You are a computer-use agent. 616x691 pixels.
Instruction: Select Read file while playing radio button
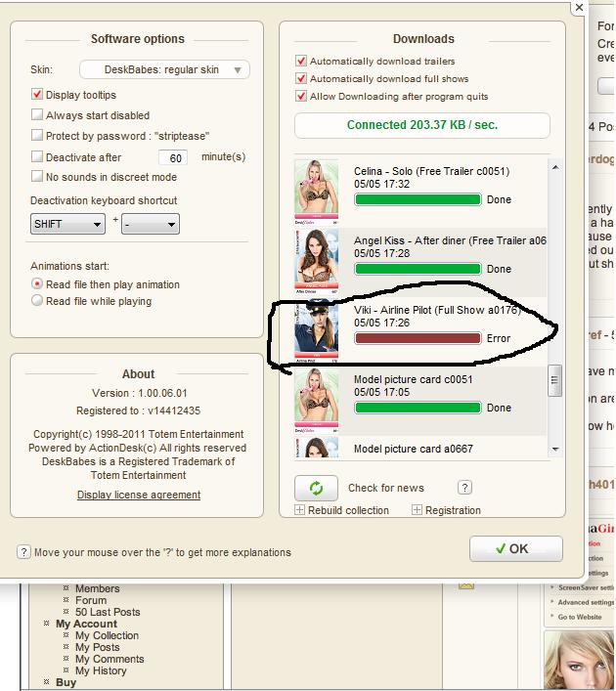click(37, 301)
